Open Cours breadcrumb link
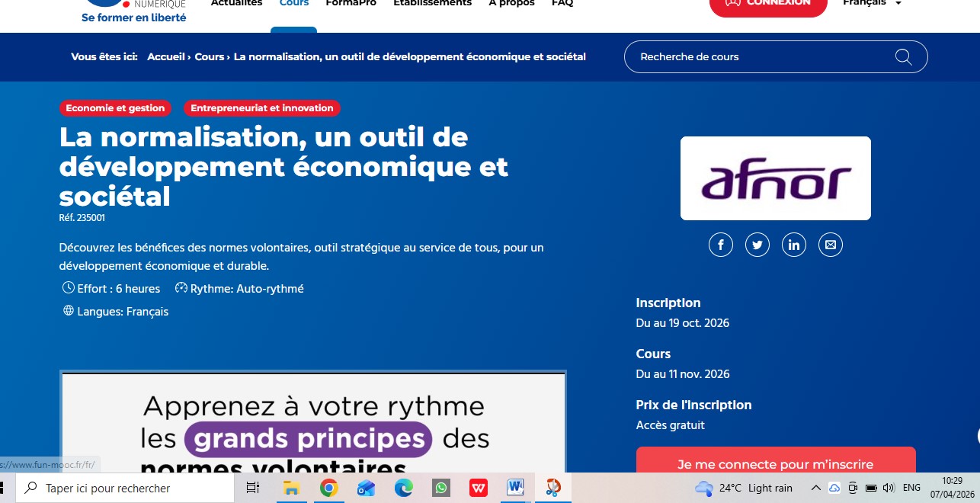The width and height of the screenshot is (980, 503). click(209, 57)
